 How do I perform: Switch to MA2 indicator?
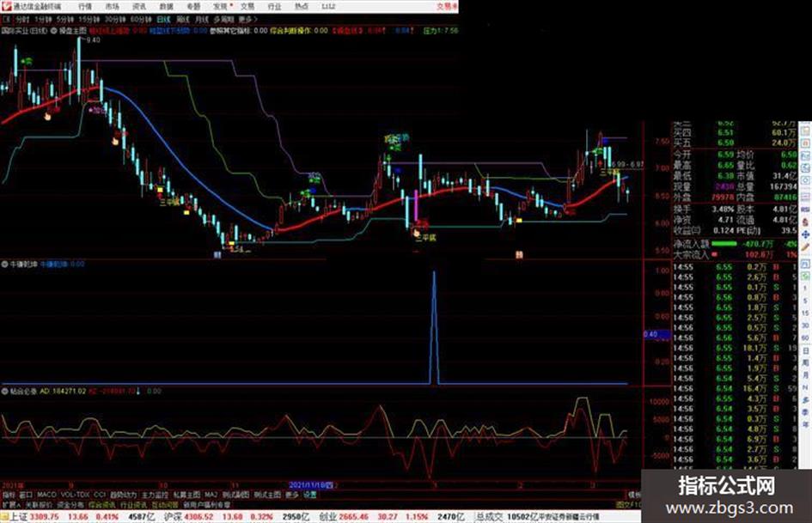click(211, 495)
